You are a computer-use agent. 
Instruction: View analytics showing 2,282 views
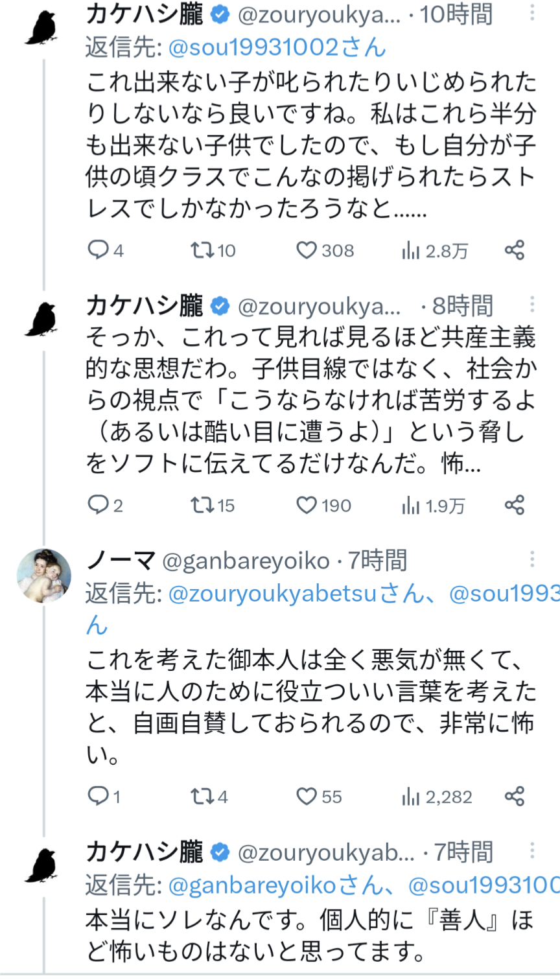coord(411,797)
